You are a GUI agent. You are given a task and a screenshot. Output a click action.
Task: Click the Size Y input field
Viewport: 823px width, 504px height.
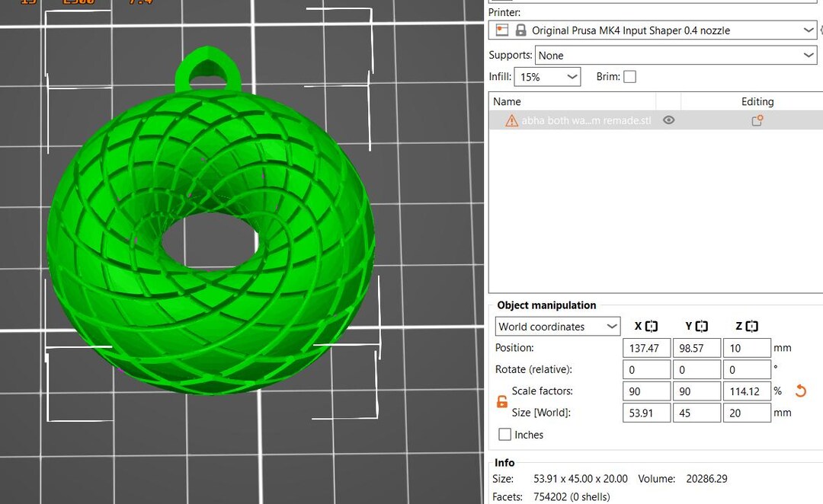[x=697, y=413]
